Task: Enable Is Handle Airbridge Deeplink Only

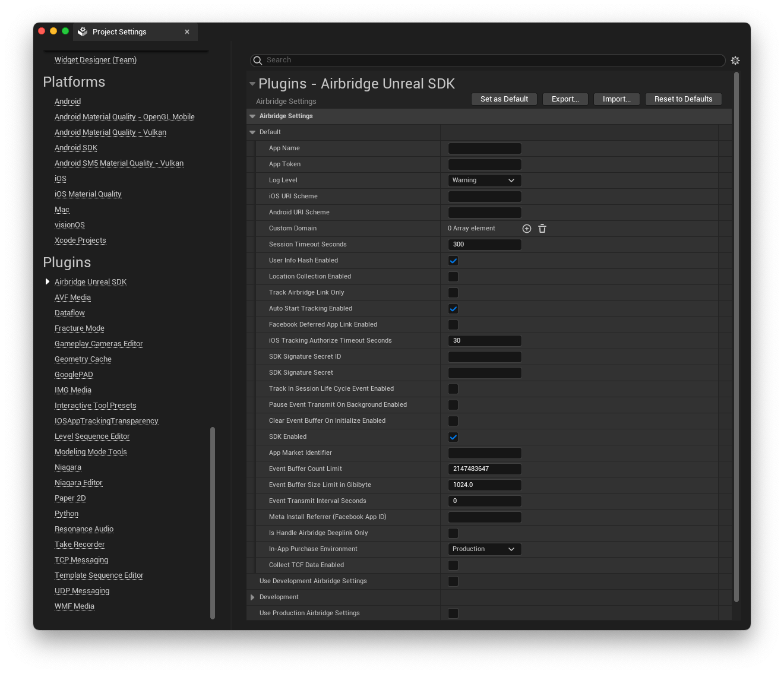Action: [453, 533]
